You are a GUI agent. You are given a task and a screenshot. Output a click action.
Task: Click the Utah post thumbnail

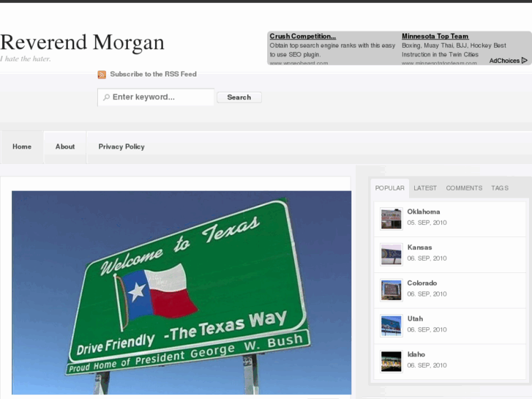pos(391,326)
